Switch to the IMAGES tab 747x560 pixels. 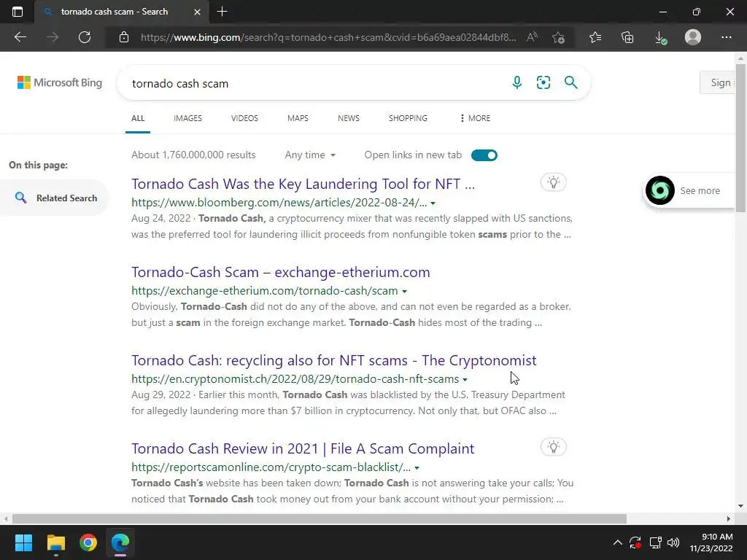click(187, 118)
